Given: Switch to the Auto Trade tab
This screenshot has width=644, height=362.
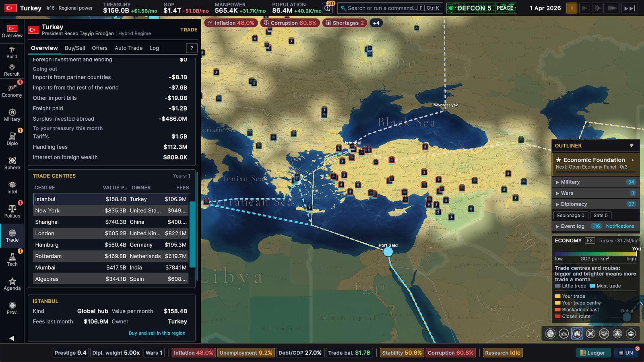Looking at the screenshot, I should pyautogui.click(x=129, y=48).
